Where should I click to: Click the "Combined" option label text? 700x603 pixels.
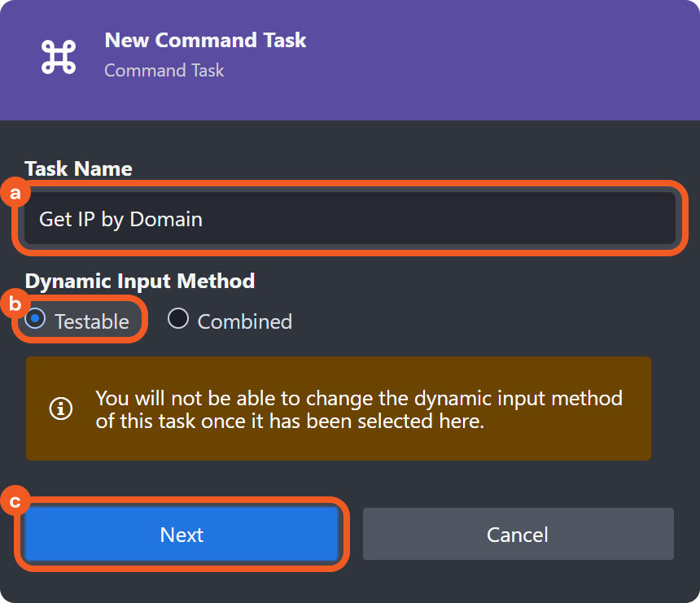click(x=244, y=321)
